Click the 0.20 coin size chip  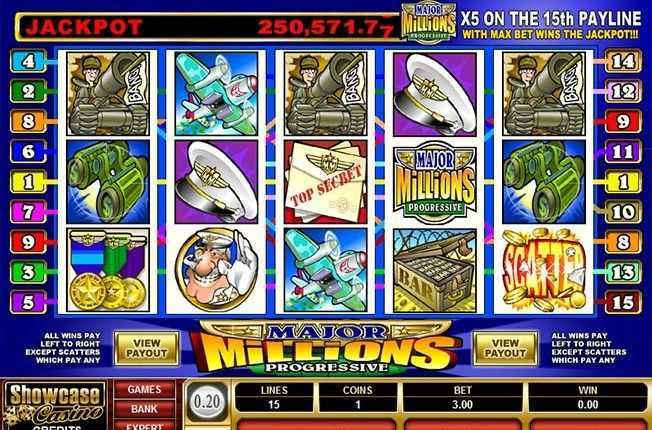[x=207, y=402]
